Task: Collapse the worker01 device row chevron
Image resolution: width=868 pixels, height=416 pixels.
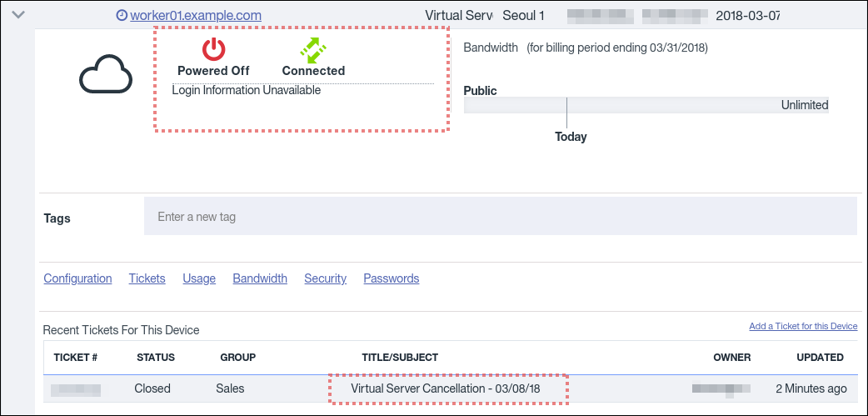Action: click(18, 14)
